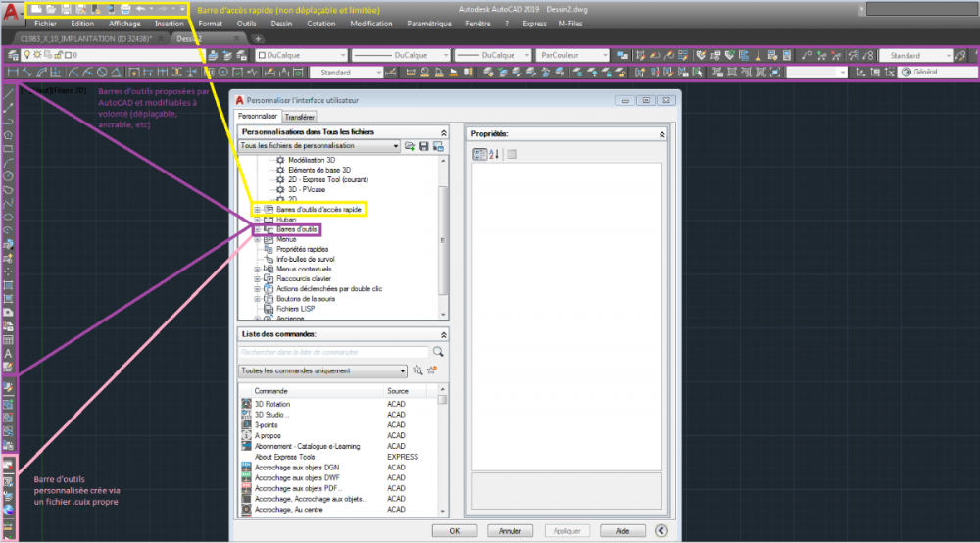This screenshot has width=980, height=543.
Task: Open Toutes les commandes uniquement dropdown
Action: 322,371
